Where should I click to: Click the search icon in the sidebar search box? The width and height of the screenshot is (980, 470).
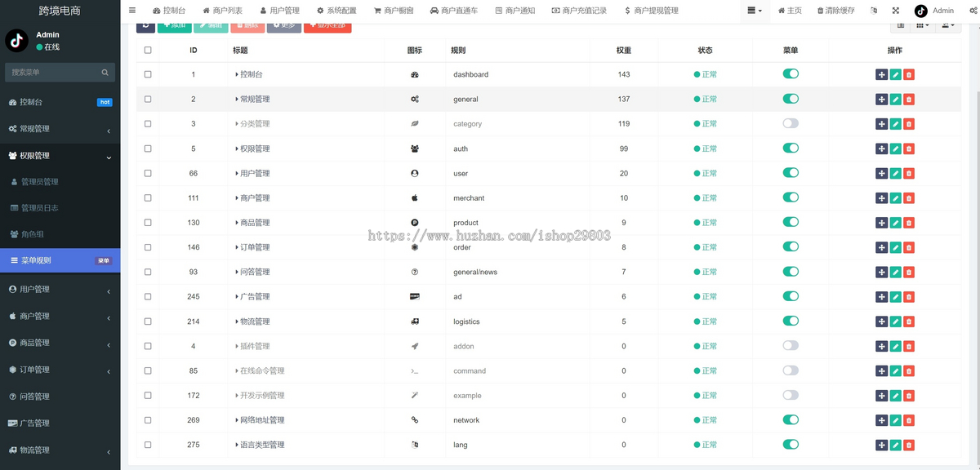click(105, 73)
